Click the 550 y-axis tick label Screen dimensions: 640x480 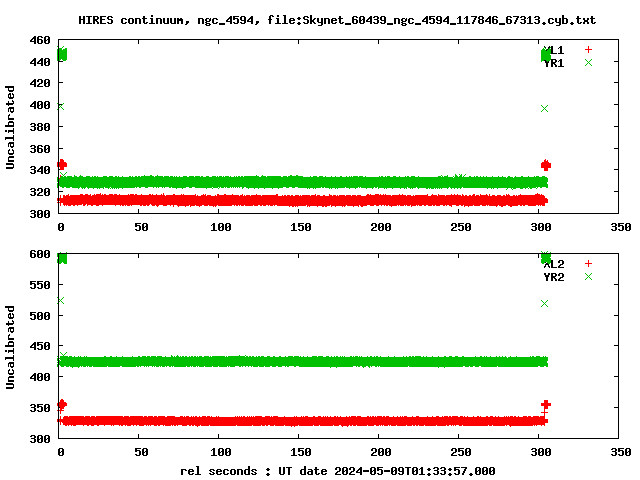pyautogui.click(x=40, y=285)
